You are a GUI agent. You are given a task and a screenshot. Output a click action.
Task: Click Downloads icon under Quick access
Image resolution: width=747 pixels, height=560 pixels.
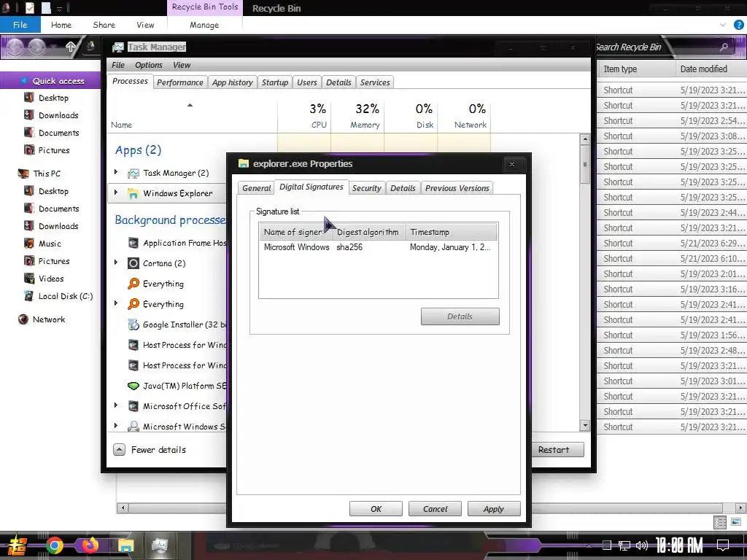click(x=29, y=115)
